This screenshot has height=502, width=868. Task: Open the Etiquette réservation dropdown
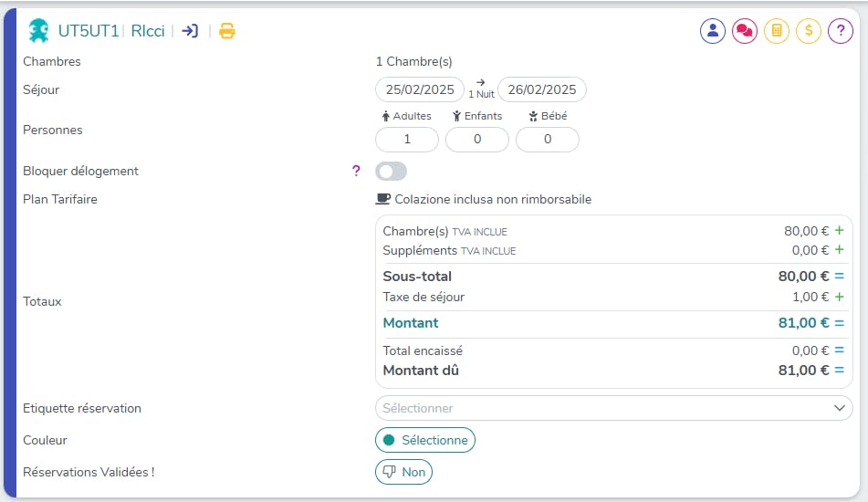tap(613, 408)
